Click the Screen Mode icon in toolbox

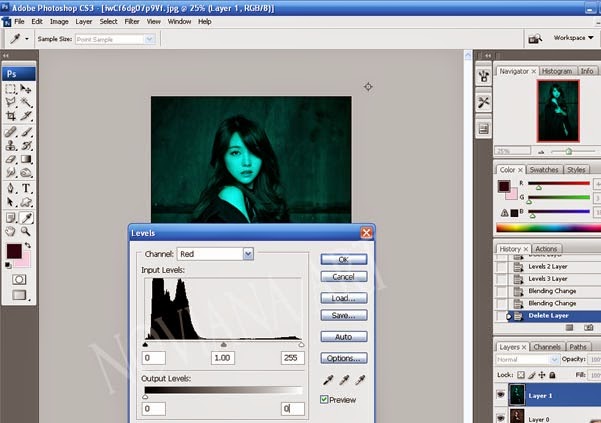click(19, 295)
